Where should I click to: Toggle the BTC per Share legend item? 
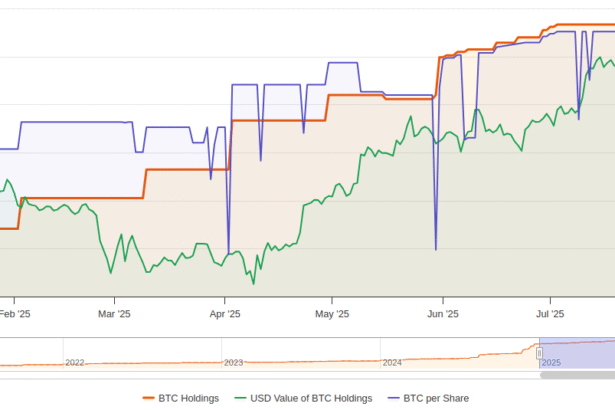coord(434,398)
